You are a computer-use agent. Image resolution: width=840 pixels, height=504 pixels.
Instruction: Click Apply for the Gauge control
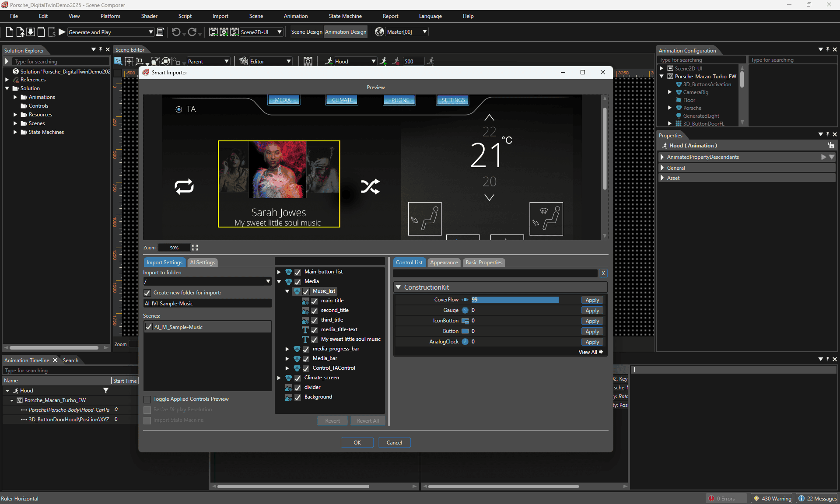pos(592,311)
